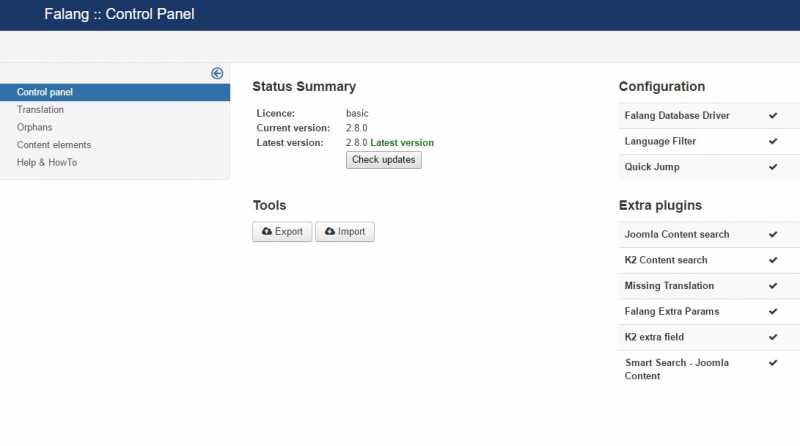Image resolution: width=800 pixels, height=446 pixels.
Task: Click the Joomla Content search checkmark
Action: coord(773,234)
